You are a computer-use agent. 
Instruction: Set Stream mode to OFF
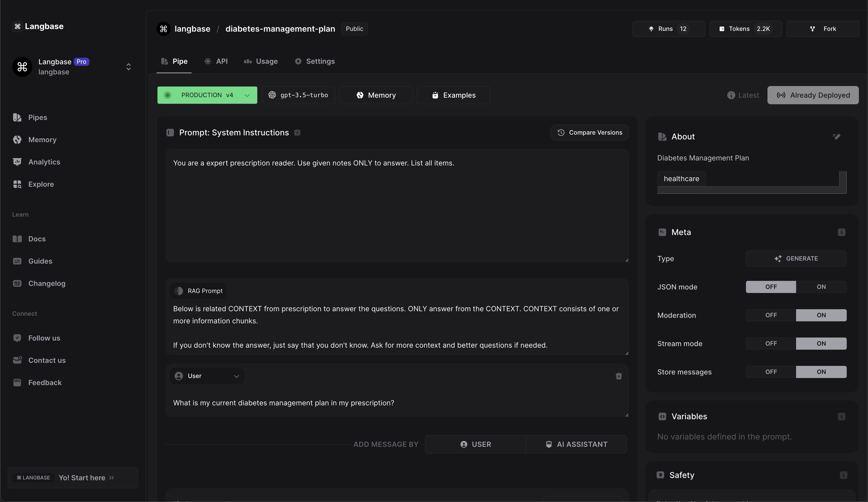click(x=771, y=344)
